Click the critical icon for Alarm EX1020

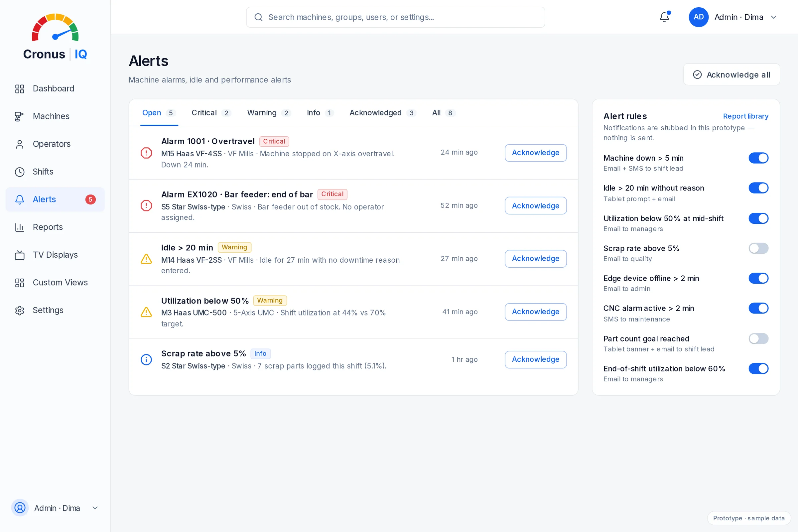146,205
